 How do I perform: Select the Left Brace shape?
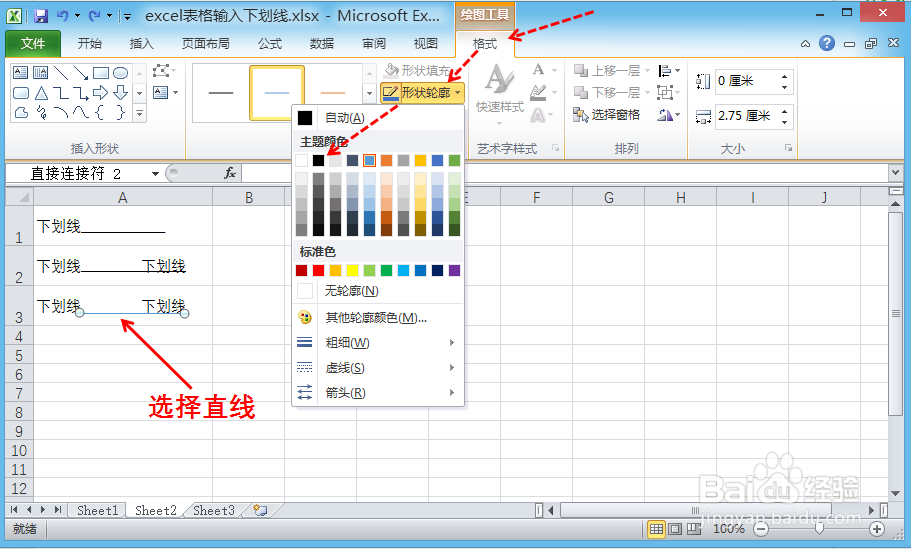coord(101,112)
